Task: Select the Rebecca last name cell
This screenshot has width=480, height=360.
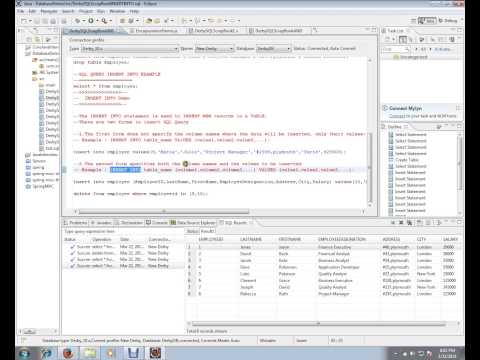Action: click(x=248, y=294)
